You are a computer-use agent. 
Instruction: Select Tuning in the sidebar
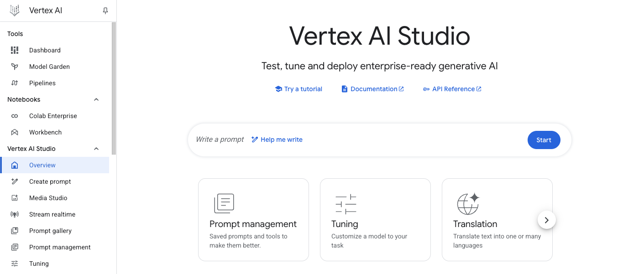pos(55,264)
